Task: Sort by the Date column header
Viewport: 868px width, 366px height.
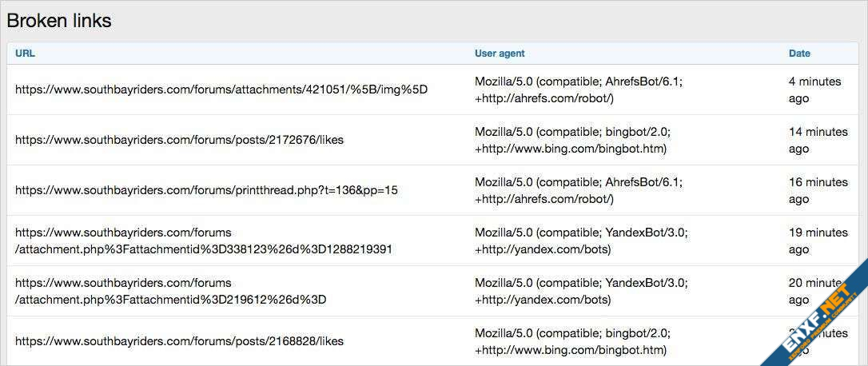Action: click(x=799, y=54)
